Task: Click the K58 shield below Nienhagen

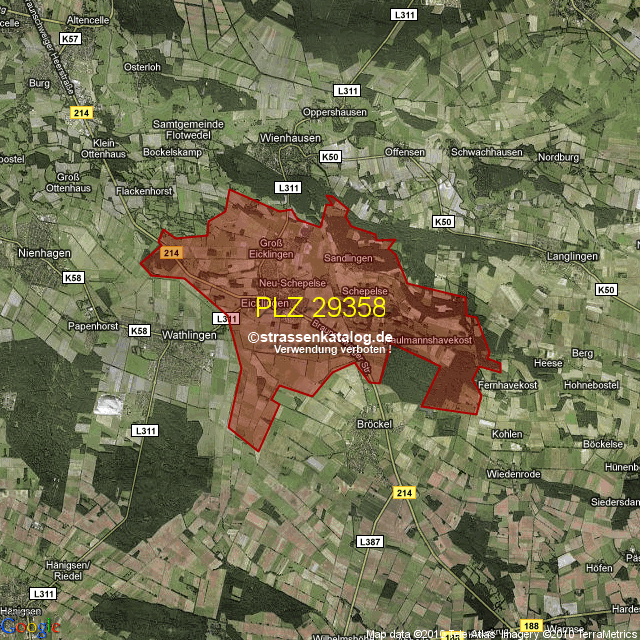Action: click(73, 277)
